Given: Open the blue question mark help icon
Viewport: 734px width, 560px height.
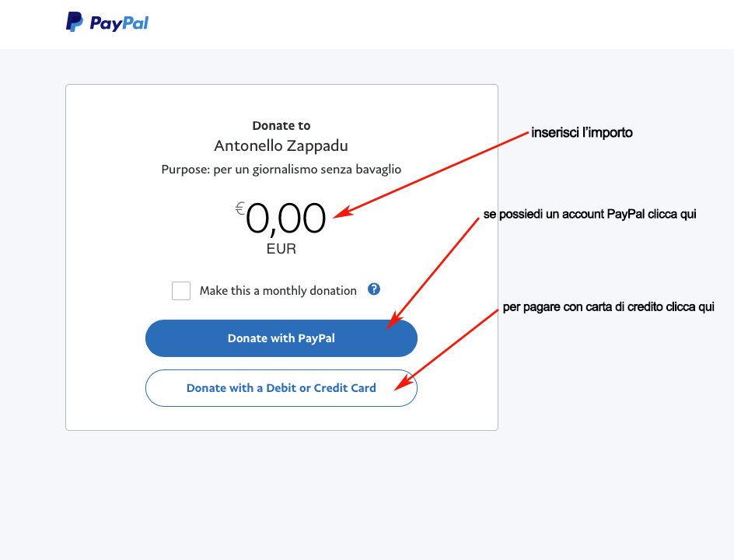Looking at the screenshot, I should coord(374,289).
